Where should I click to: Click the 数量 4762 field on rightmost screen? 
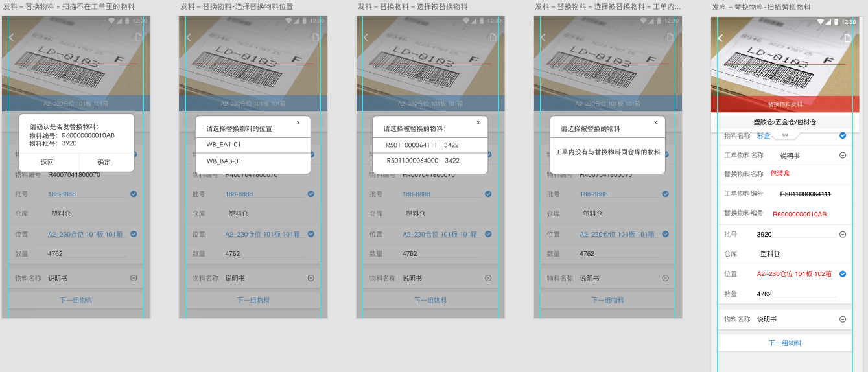(x=795, y=294)
